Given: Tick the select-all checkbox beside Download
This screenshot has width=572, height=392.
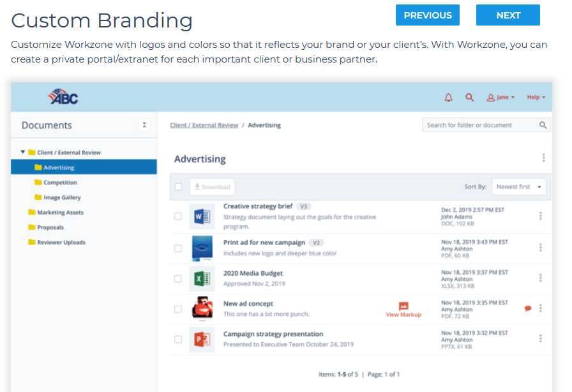Looking at the screenshot, I should pyautogui.click(x=178, y=187).
